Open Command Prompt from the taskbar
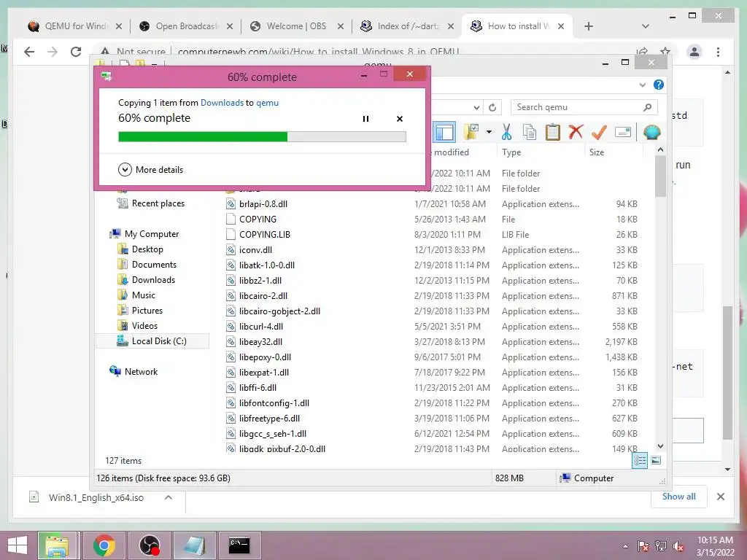 coord(239,545)
